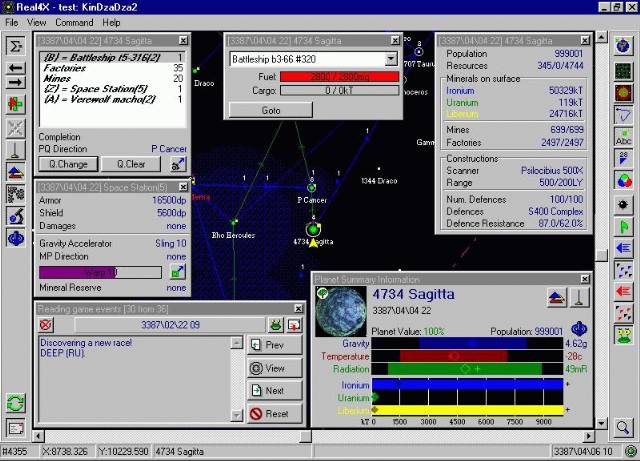Screen dimensions: 640x461
Task: Click the red arrow filter icon
Action: point(623,292)
